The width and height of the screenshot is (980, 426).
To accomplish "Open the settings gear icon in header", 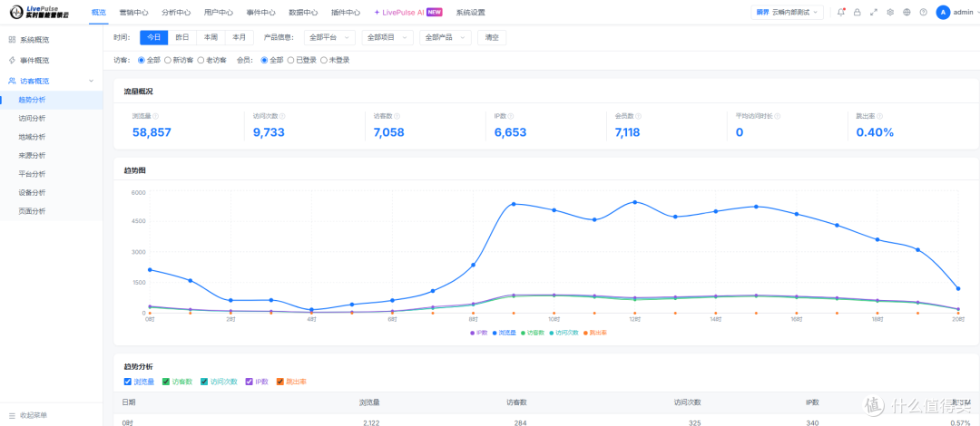I will point(890,12).
